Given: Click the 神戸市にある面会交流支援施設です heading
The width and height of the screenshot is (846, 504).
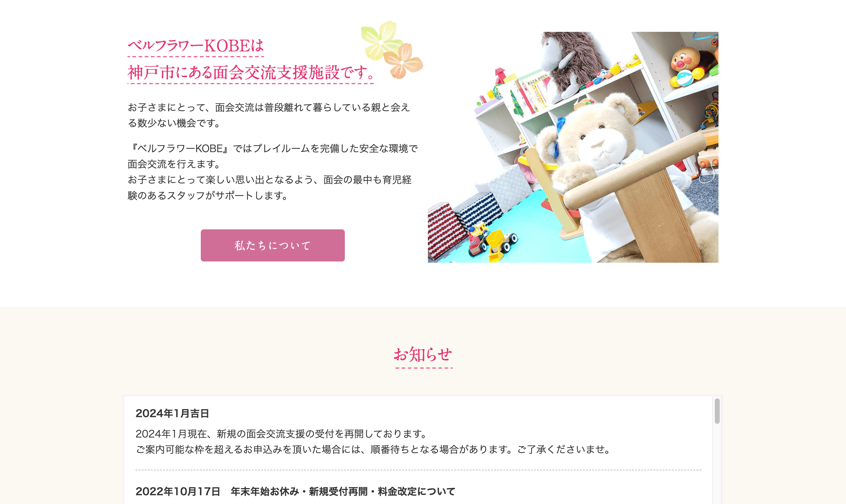Looking at the screenshot, I should click(251, 73).
